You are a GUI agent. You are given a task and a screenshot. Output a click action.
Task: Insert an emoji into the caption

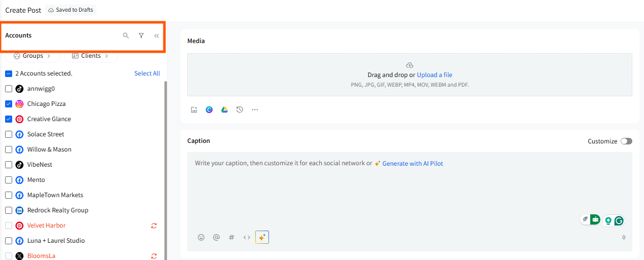pos(201,237)
